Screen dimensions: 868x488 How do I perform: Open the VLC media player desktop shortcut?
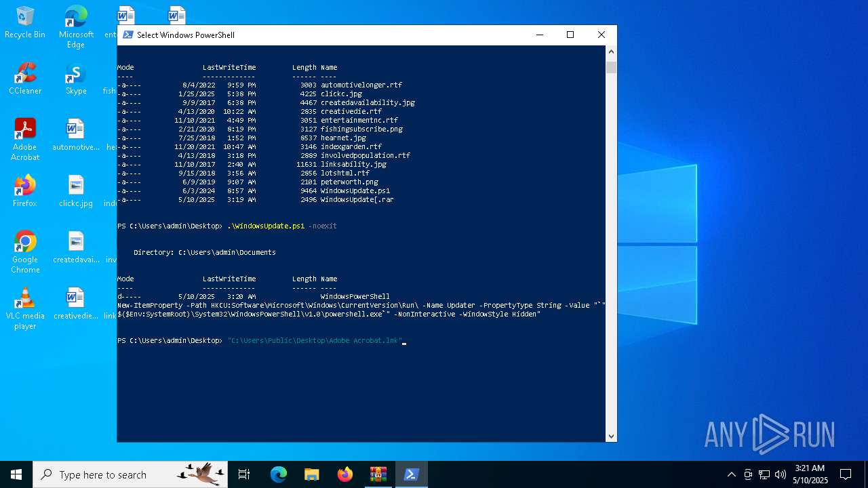25,308
